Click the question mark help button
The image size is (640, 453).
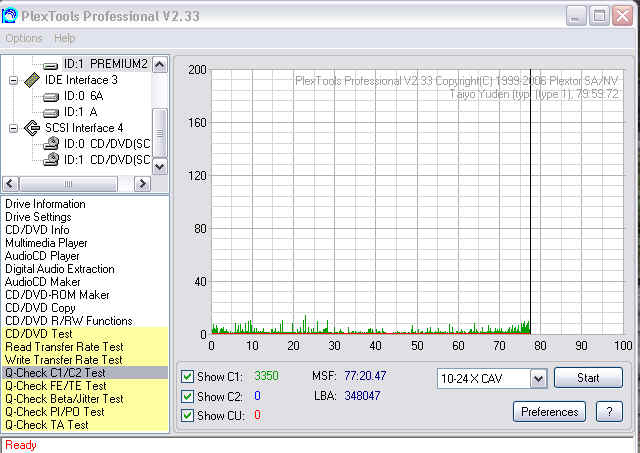pos(609,412)
